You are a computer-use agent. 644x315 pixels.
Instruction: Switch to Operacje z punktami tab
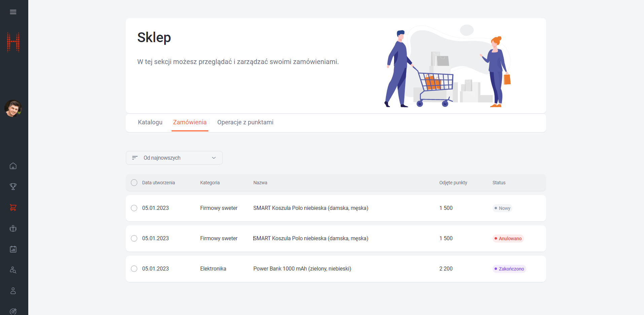point(245,122)
